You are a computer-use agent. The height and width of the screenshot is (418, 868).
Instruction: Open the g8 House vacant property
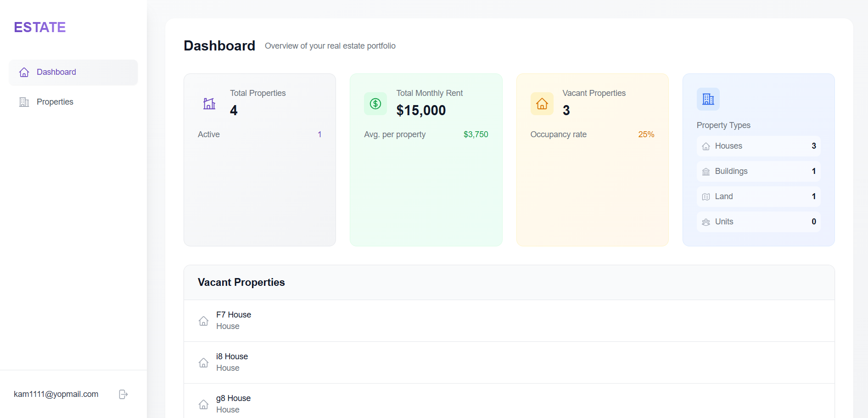[509, 401]
